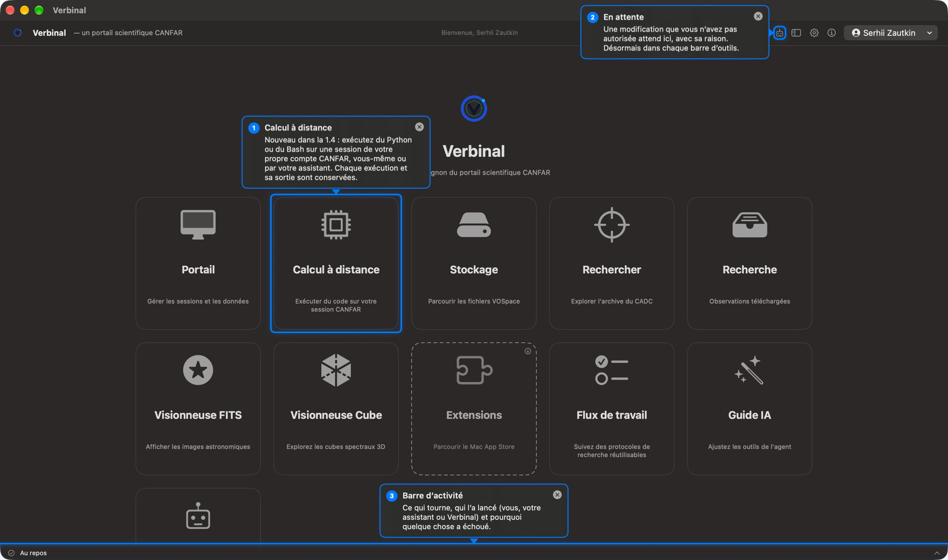Open the Guide IA magic wand tile
This screenshot has width=948, height=560.
pos(749,409)
